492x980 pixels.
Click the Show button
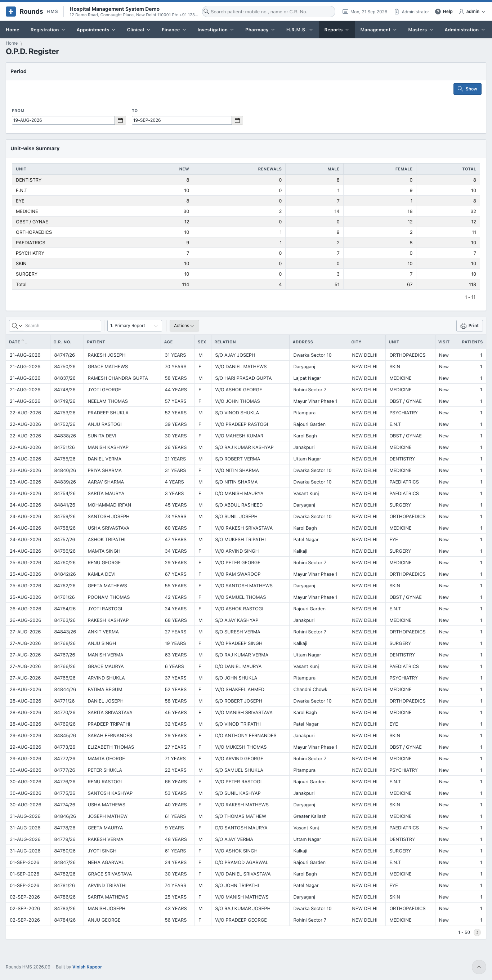[x=467, y=89]
